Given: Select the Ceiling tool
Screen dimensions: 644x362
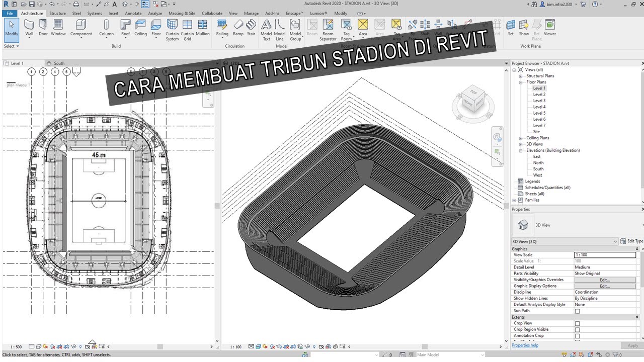Looking at the screenshot, I should coord(141,28).
